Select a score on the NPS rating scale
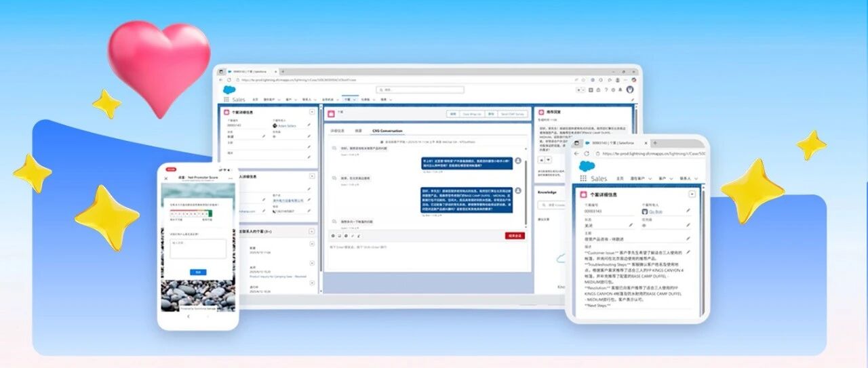Viewport: 868px width, 368px height. pos(191,213)
